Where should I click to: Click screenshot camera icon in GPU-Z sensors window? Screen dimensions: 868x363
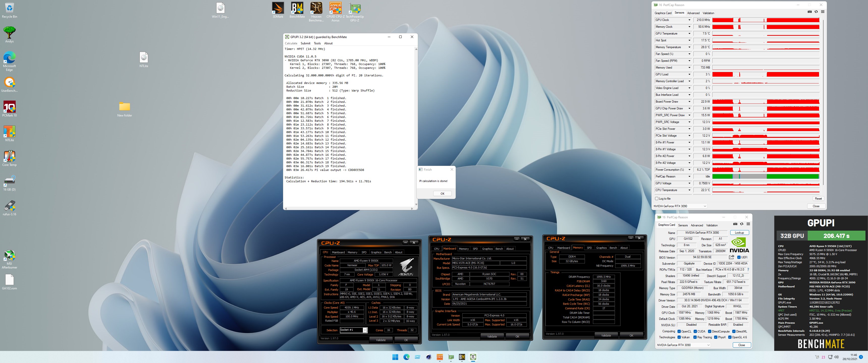pos(810,12)
